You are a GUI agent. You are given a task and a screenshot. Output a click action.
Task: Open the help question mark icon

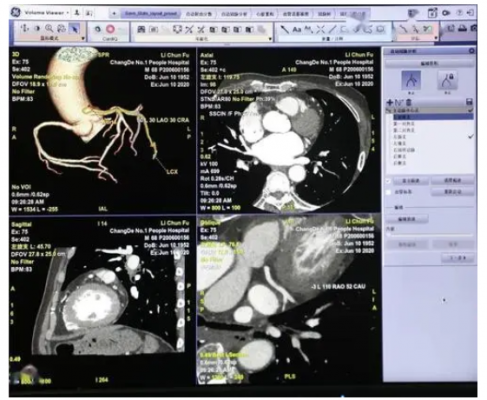459,13
